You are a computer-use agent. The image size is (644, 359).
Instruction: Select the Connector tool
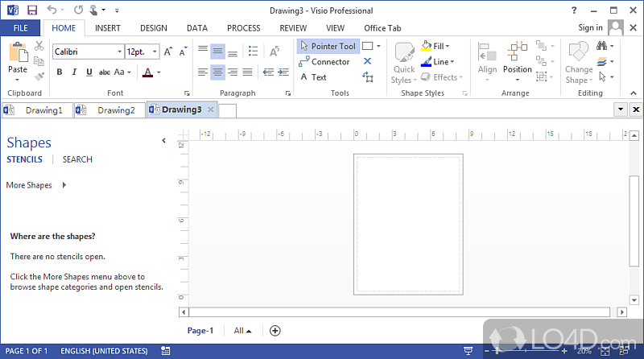[x=324, y=62]
